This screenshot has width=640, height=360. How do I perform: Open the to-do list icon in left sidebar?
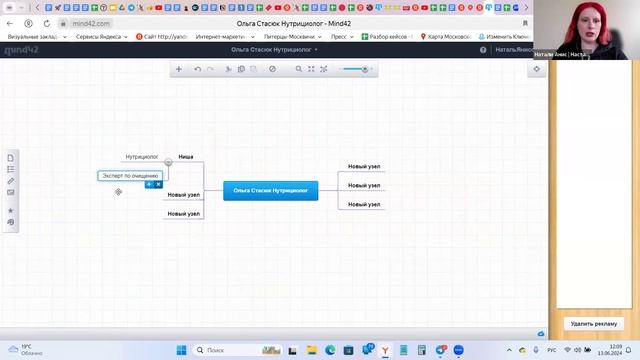[x=11, y=169]
